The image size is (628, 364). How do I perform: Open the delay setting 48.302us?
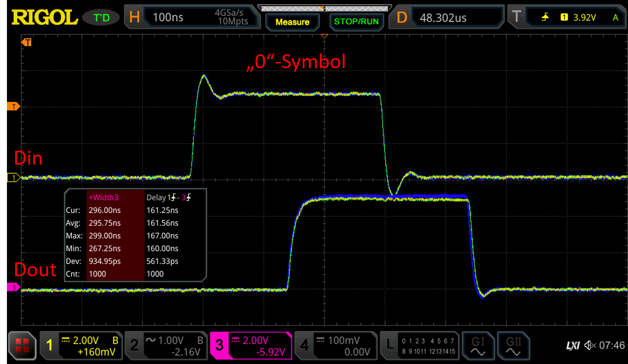pos(447,17)
